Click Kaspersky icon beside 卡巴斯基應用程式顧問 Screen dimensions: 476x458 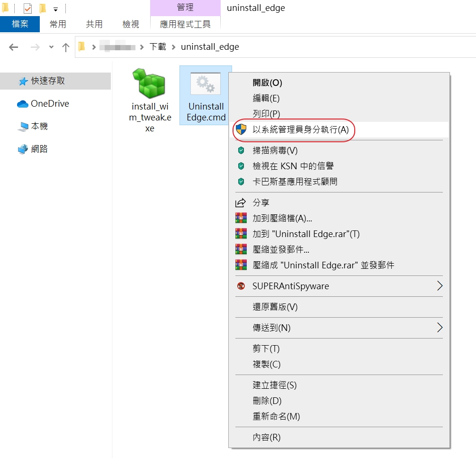(241, 182)
